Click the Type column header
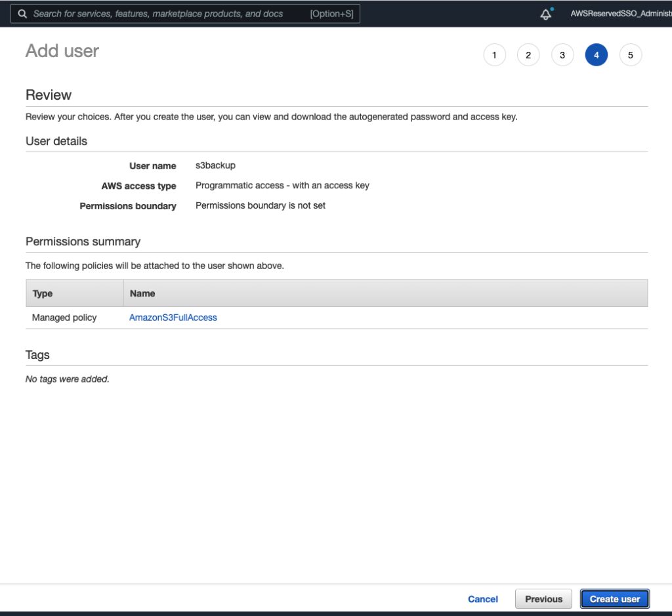 pyautogui.click(x=75, y=293)
